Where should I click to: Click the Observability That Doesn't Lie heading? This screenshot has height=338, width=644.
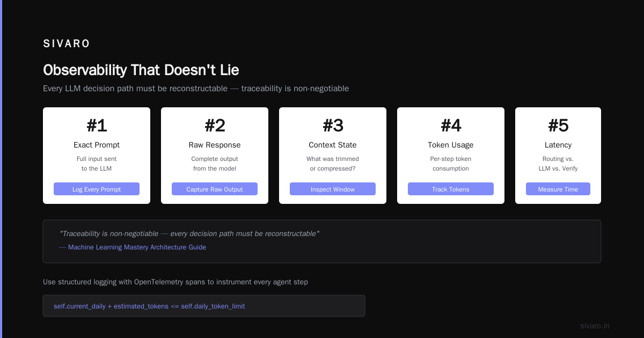[141, 70]
